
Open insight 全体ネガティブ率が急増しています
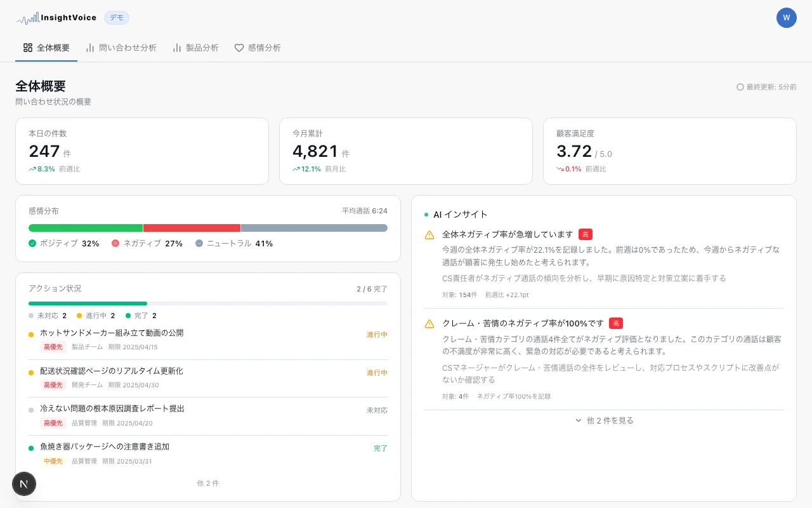tap(507, 234)
